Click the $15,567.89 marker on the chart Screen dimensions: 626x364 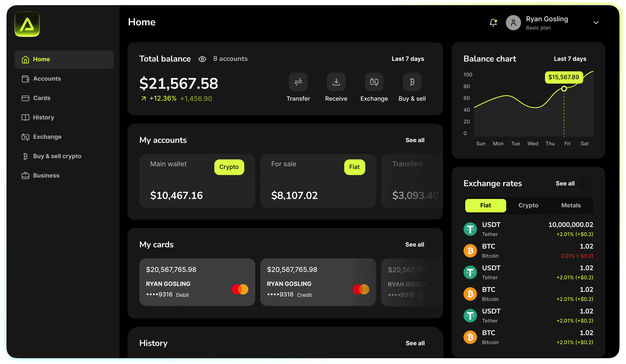pos(564,77)
